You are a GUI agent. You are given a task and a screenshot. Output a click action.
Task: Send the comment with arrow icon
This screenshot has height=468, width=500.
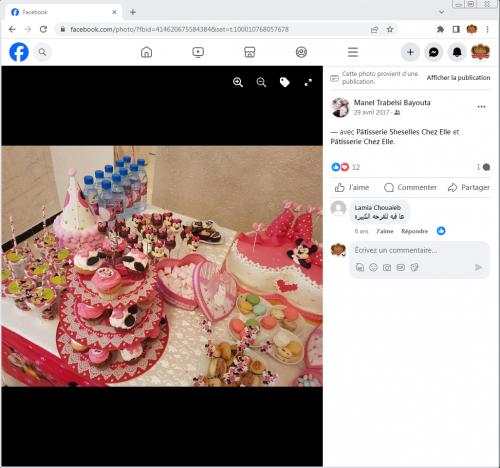pos(478,267)
